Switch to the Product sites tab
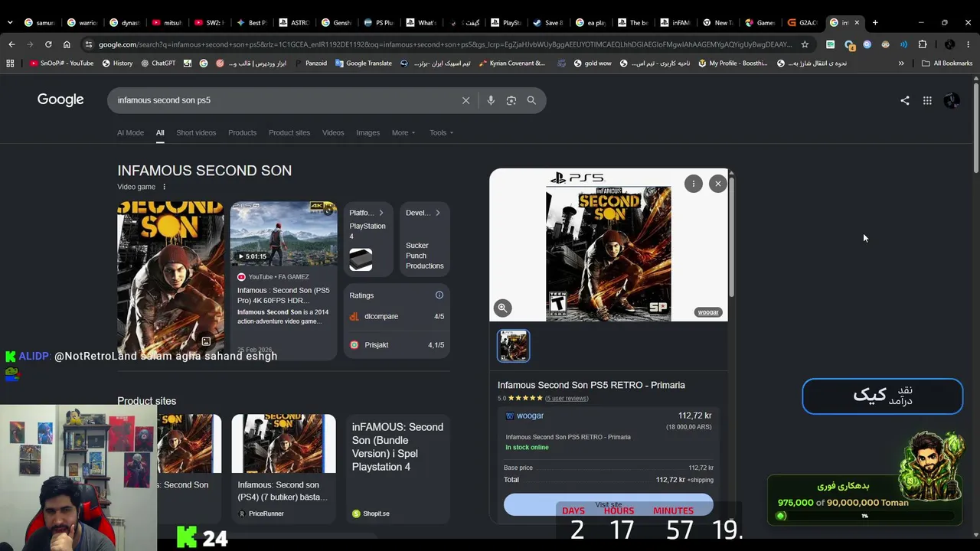Image resolution: width=980 pixels, height=551 pixels. click(289, 132)
